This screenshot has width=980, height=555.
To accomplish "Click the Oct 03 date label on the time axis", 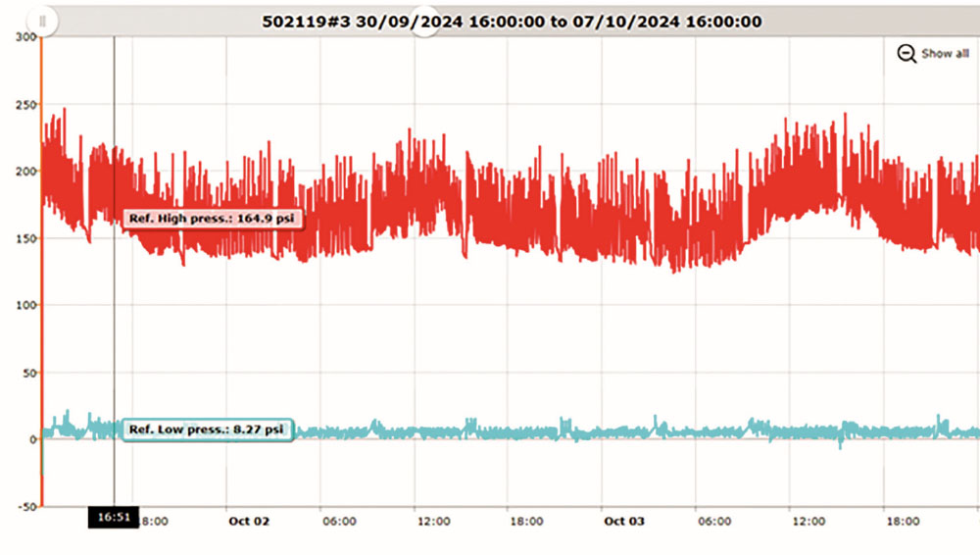I will 623,522.
